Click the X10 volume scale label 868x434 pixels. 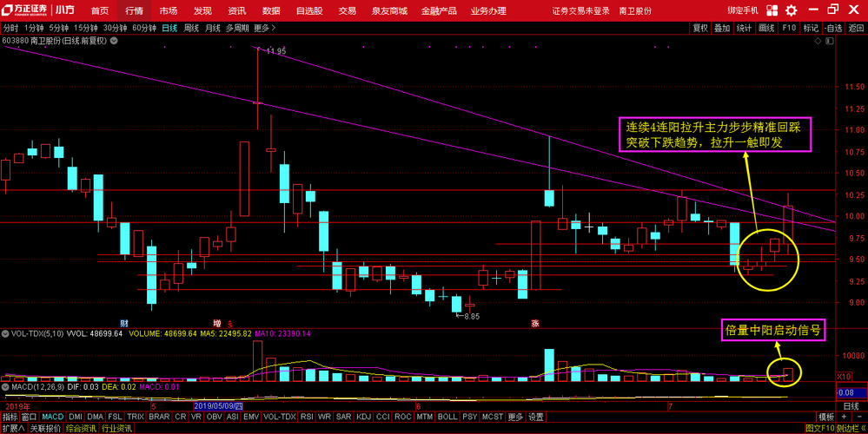pyautogui.click(x=843, y=377)
